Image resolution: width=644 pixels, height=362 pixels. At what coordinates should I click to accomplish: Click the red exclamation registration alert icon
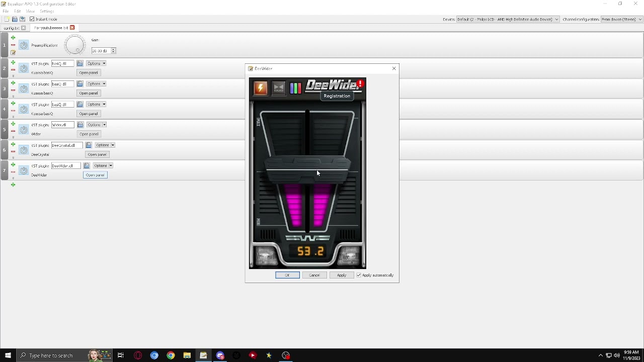coord(360,84)
